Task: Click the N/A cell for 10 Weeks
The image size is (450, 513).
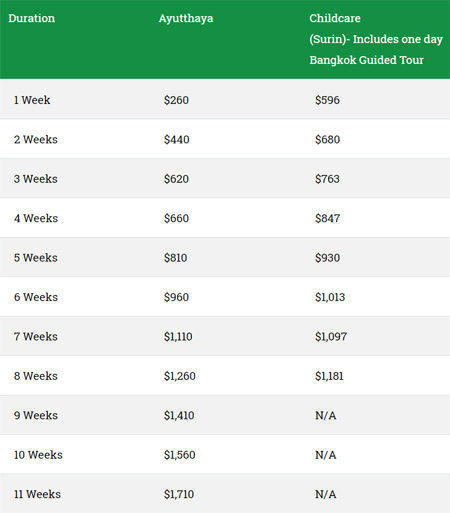Action: coord(326,455)
